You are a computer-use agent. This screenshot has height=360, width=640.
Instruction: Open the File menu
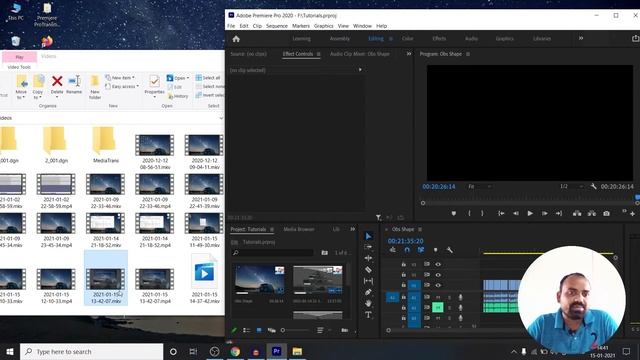pos(231,26)
